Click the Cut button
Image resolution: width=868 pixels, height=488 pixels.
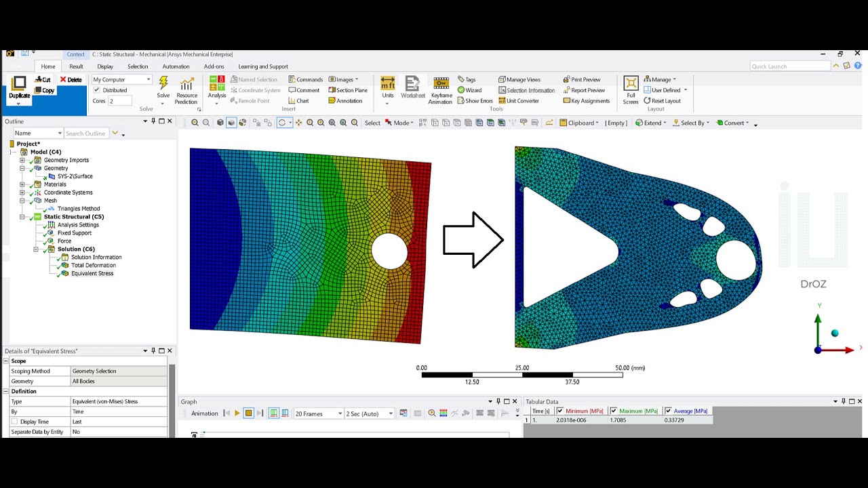pos(43,79)
